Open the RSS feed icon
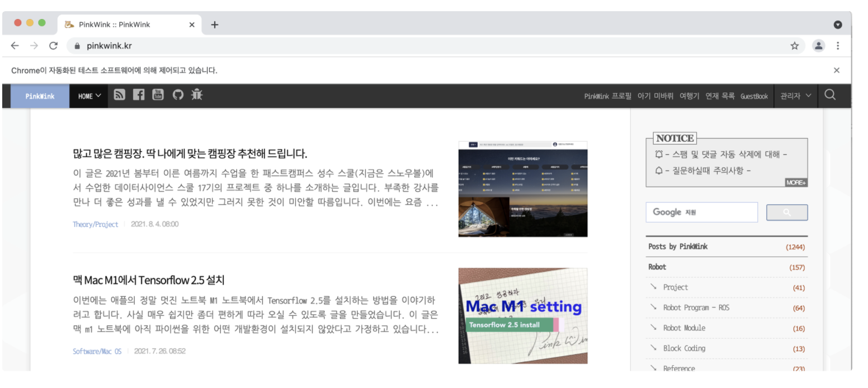The height and width of the screenshot is (388, 868). coord(119,95)
